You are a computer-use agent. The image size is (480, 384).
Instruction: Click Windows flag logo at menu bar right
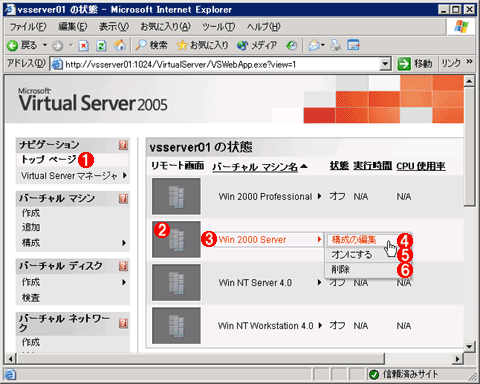461,26
